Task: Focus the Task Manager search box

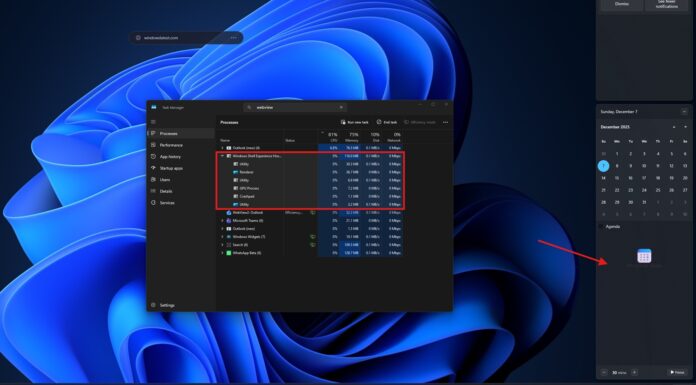Action: pos(295,107)
